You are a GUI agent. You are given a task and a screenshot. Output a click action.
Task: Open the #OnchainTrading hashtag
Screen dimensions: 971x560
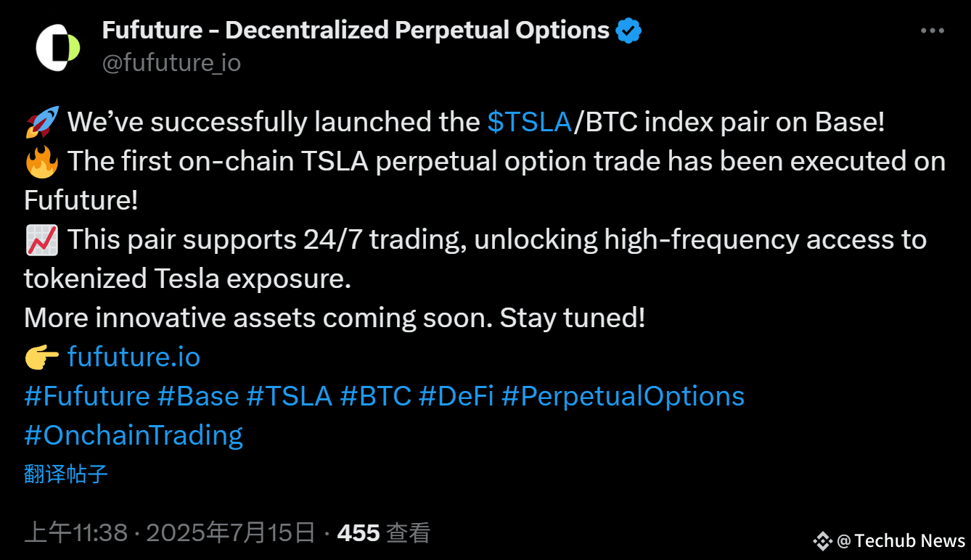point(134,435)
